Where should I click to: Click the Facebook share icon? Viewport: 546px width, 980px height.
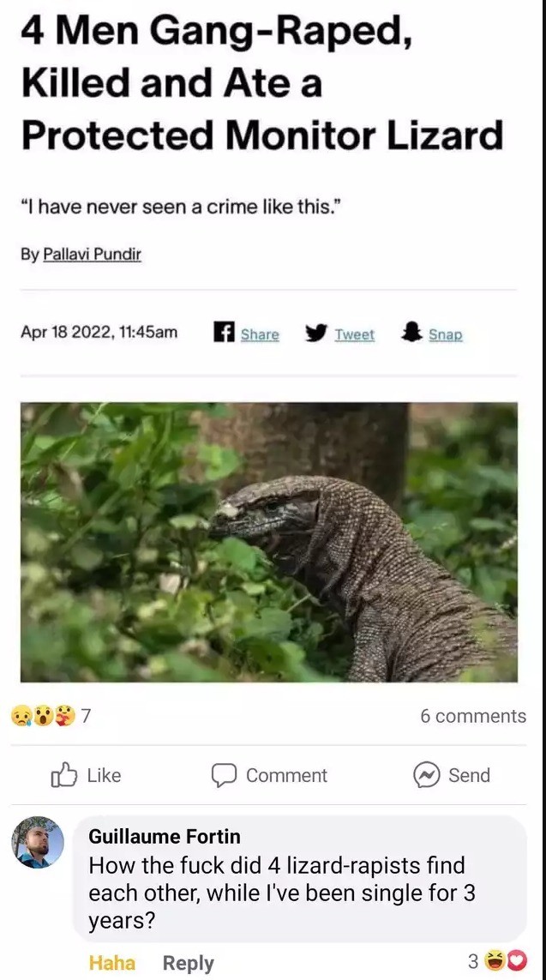[x=224, y=333]
